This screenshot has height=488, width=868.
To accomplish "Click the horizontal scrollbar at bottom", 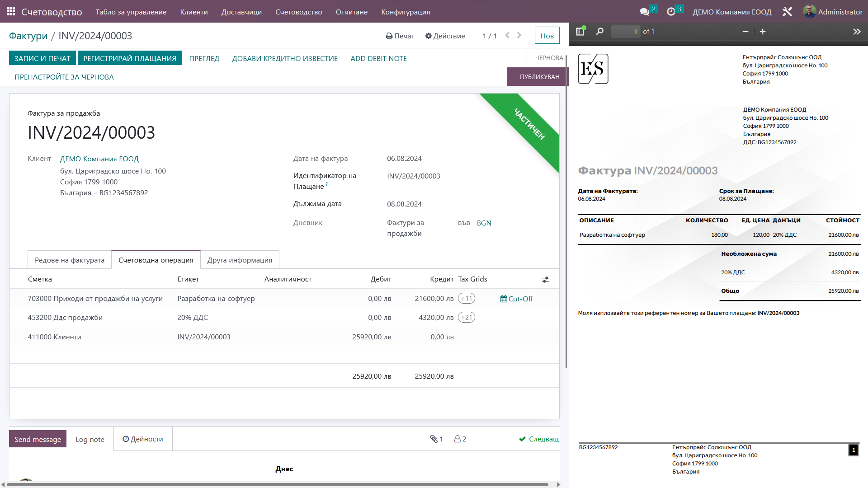I will point(278,484).
